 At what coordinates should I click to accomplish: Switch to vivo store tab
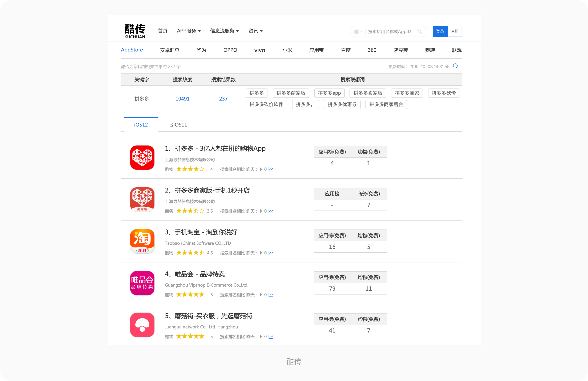coord(260,50)
